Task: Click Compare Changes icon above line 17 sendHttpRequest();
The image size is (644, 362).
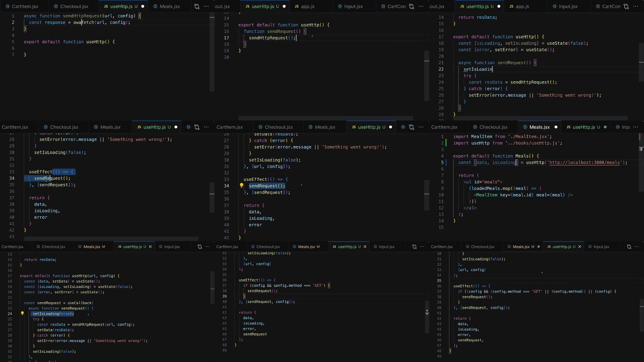Action: click(x=411, y=6)
